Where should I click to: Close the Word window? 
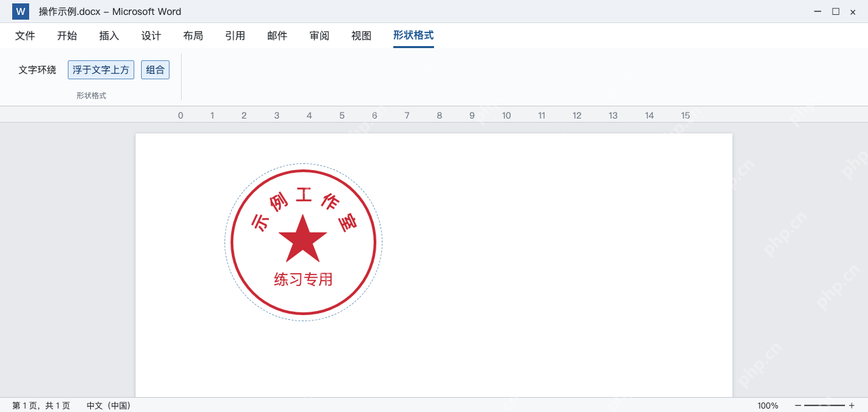(853, 12)
